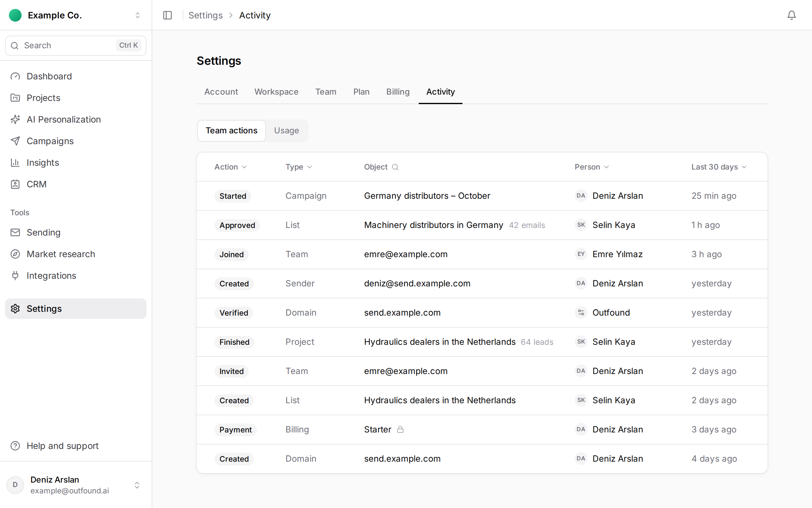Click 'Machinery distributors in Germany' list row

click(x=482, y=225)
